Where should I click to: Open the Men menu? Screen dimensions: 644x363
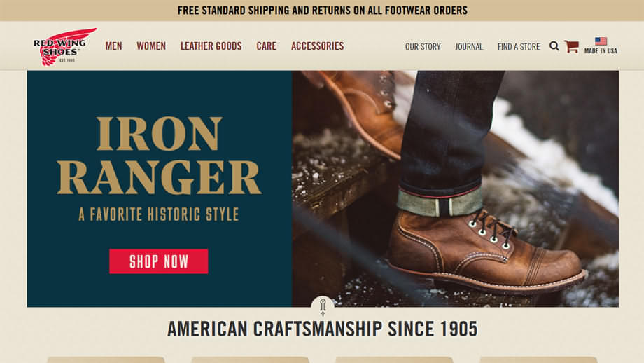[114, 46]
